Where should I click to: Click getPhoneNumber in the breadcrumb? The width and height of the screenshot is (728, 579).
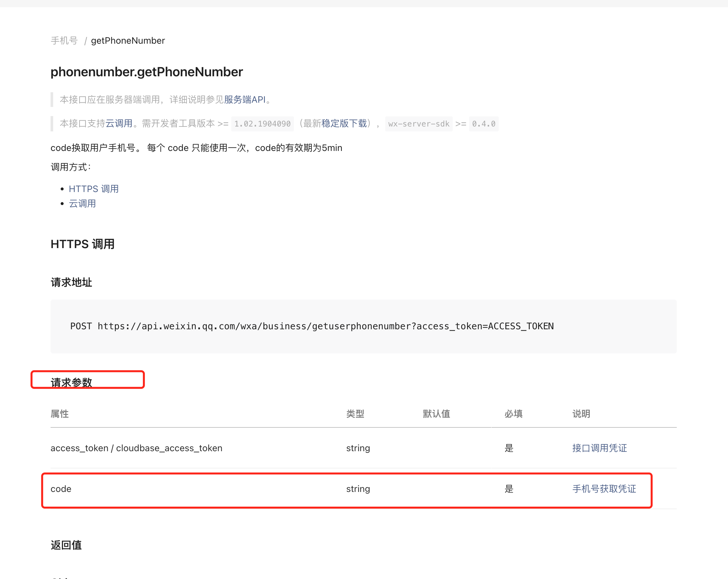point(128,40)
